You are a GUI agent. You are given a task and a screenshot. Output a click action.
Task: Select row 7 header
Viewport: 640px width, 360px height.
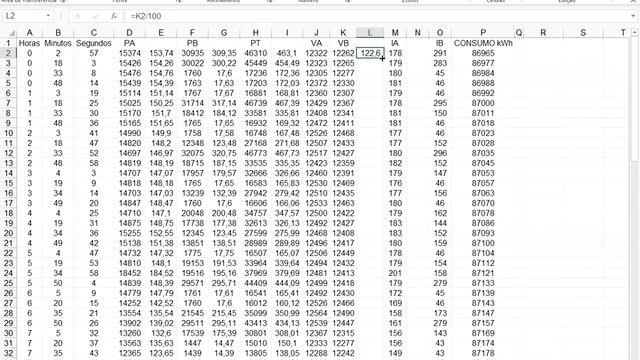8,103
